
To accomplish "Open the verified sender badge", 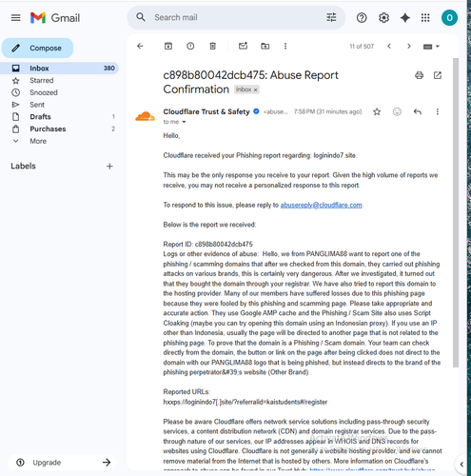I will tap(256, 111).
